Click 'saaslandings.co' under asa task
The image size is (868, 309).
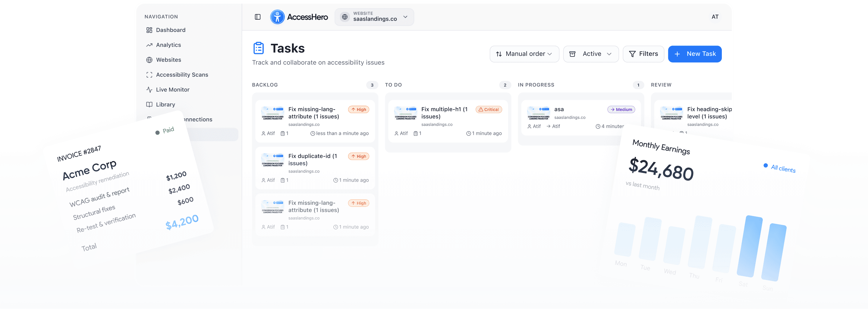570,118
